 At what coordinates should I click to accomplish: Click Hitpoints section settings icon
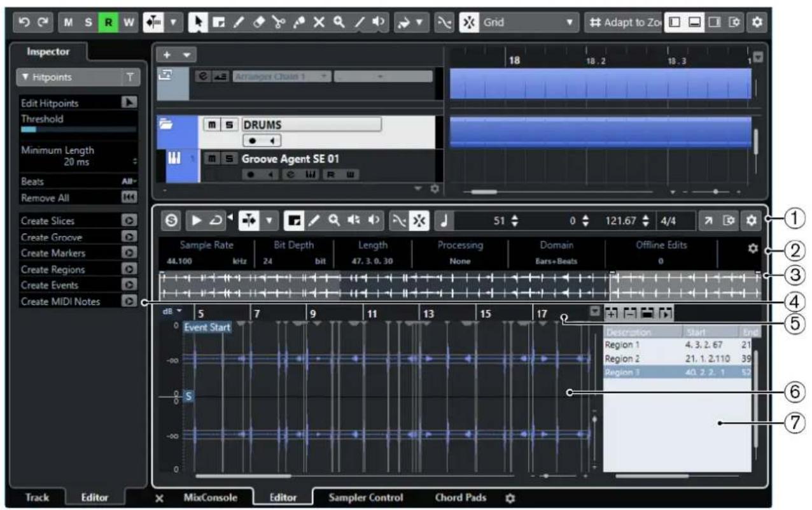point(129,77)
